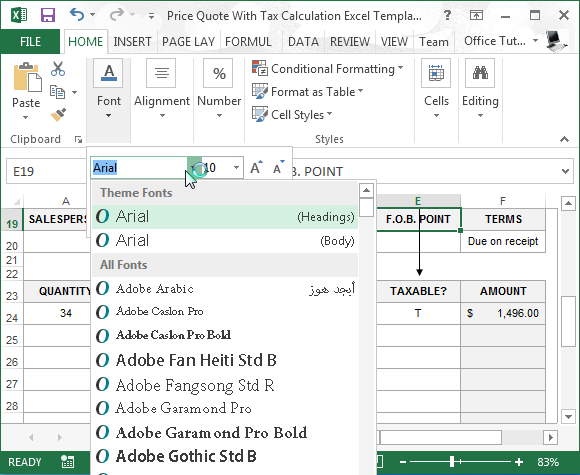The width and height of the screenshot is (580, 475).
Task: Collapse the ribbon with the chevron
Action: [x=564, y=139]
